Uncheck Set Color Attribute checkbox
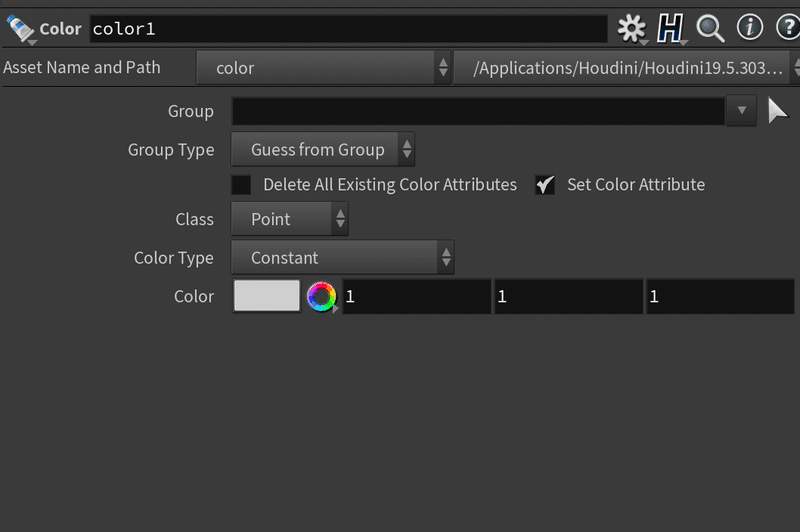800x532 pixels. pyautogui.click(x=545, y=185)
